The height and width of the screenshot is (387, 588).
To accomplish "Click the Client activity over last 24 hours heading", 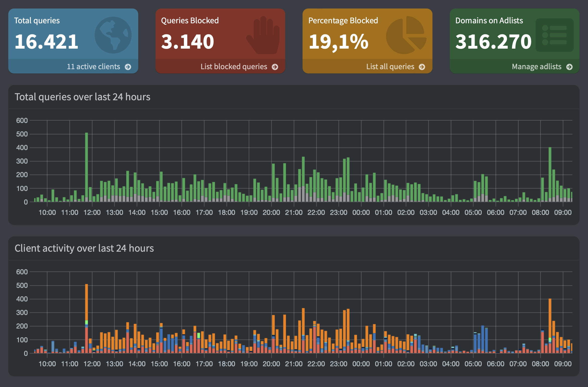I will coord(84,248).
